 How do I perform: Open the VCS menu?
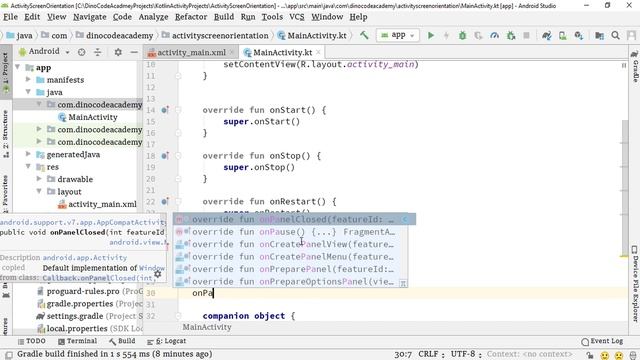point(297,17)
